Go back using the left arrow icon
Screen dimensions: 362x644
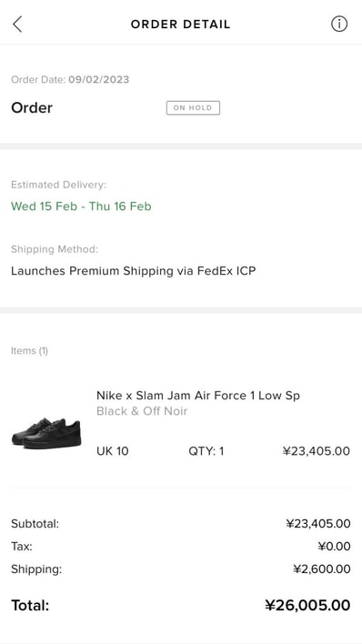[17, 25]
